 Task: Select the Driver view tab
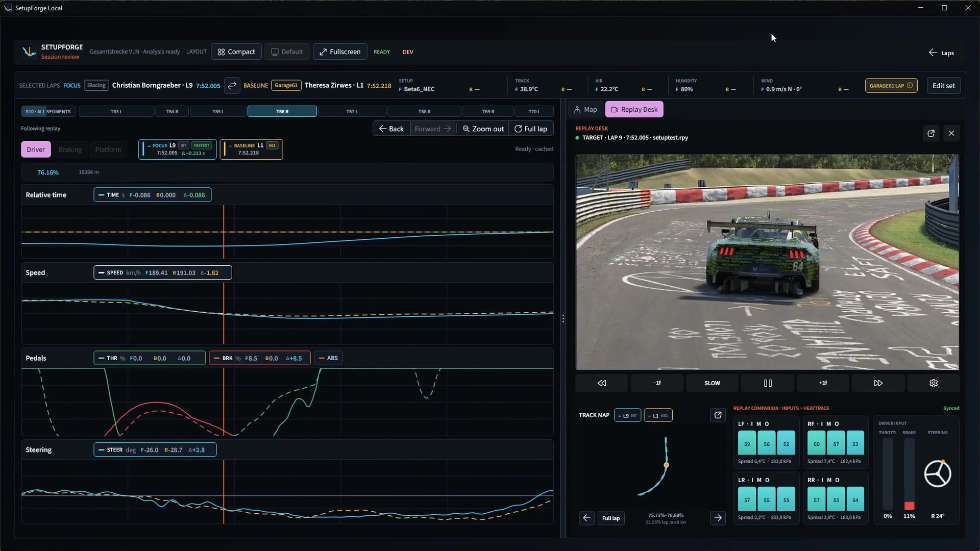point(36,149)
